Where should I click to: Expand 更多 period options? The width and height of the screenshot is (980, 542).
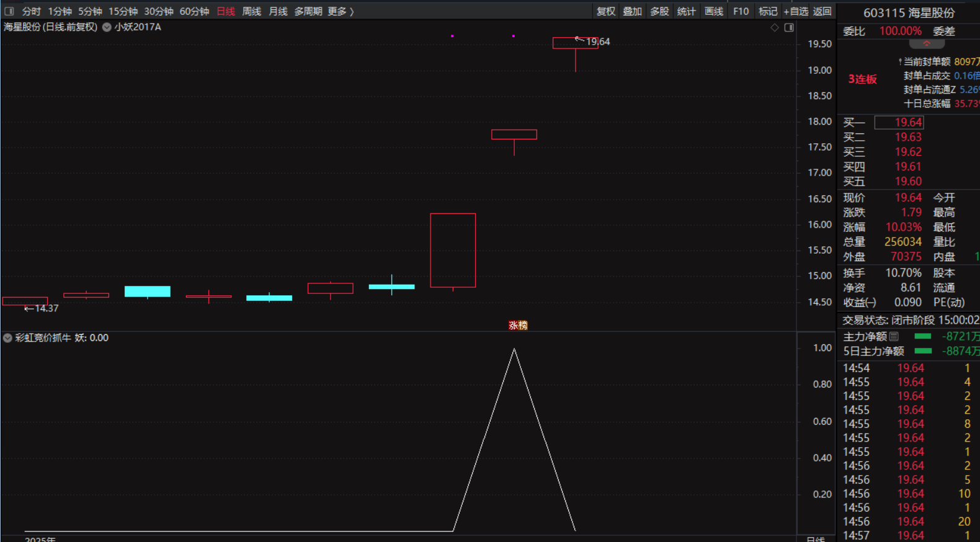coord(341,11)
